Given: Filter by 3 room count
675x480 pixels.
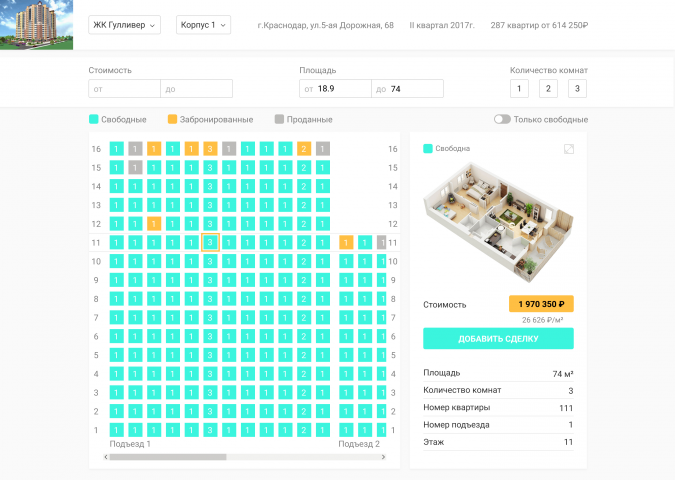Looking at the screenshot, I should coord(577,89).
